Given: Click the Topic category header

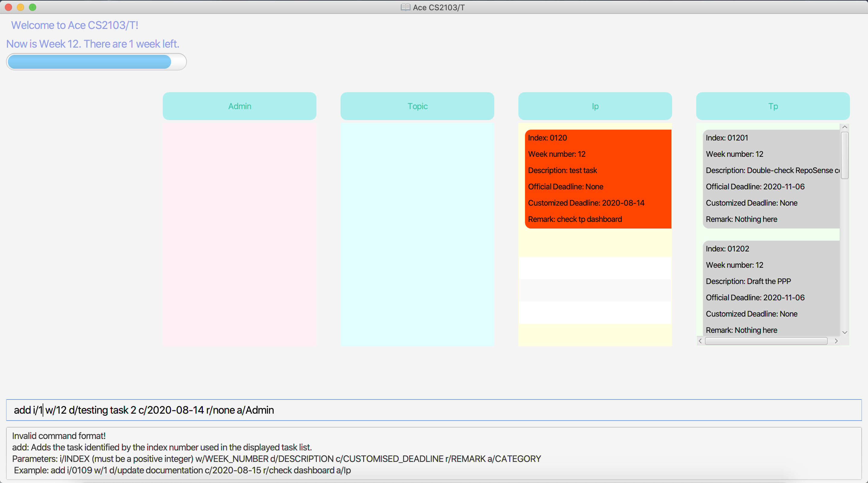Looking at the screenshot, I should pyautogui.click(x=417, y=106).
